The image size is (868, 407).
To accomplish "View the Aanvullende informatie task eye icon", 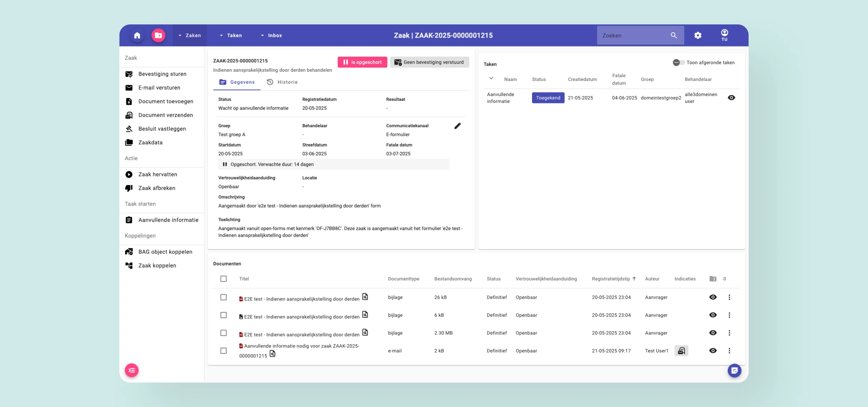I will [731, 98].
